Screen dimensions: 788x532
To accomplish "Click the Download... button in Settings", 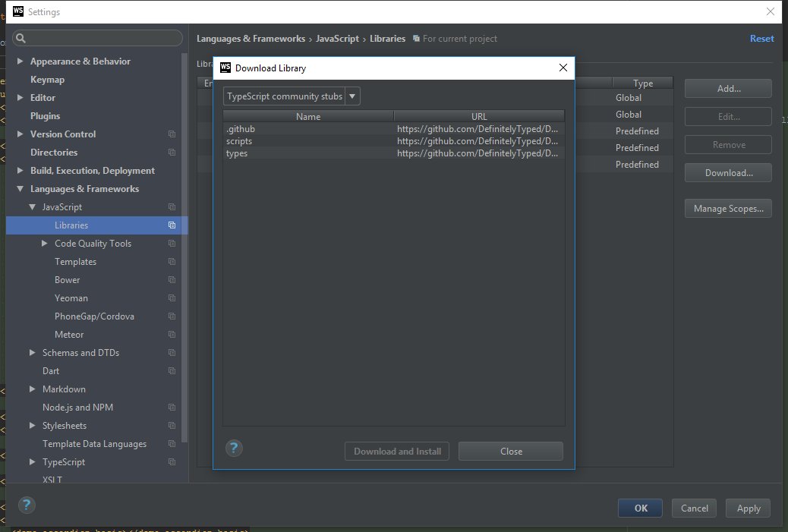I will point(728,173).
